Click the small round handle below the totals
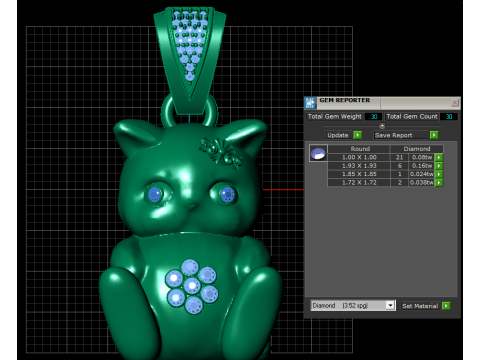Image resolution: width=480 pixels, height=360 pixels. point(382,126)
